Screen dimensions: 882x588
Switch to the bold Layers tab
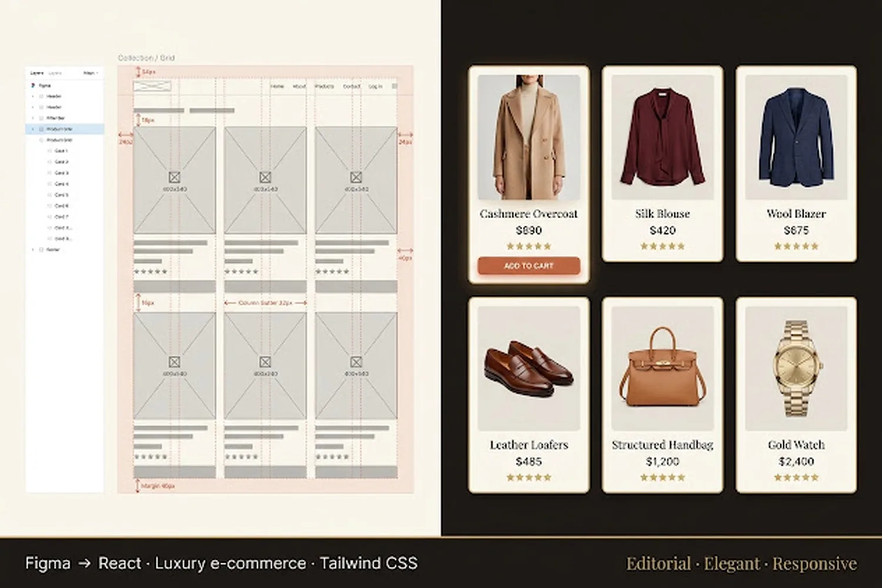tap(36, 73)
